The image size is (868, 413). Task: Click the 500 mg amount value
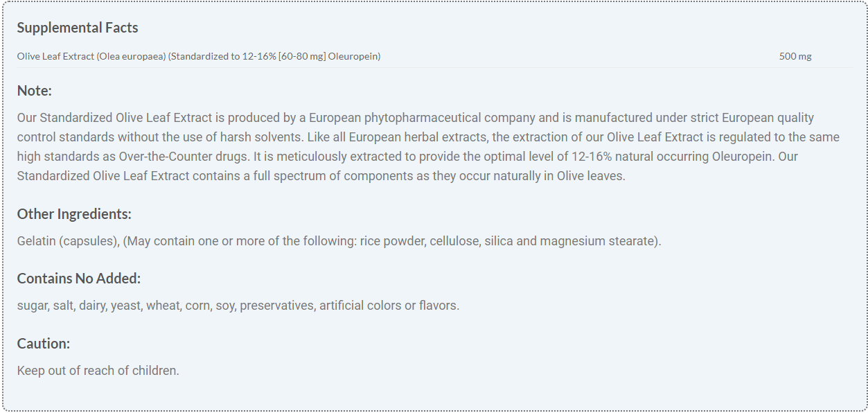(795, 56)
